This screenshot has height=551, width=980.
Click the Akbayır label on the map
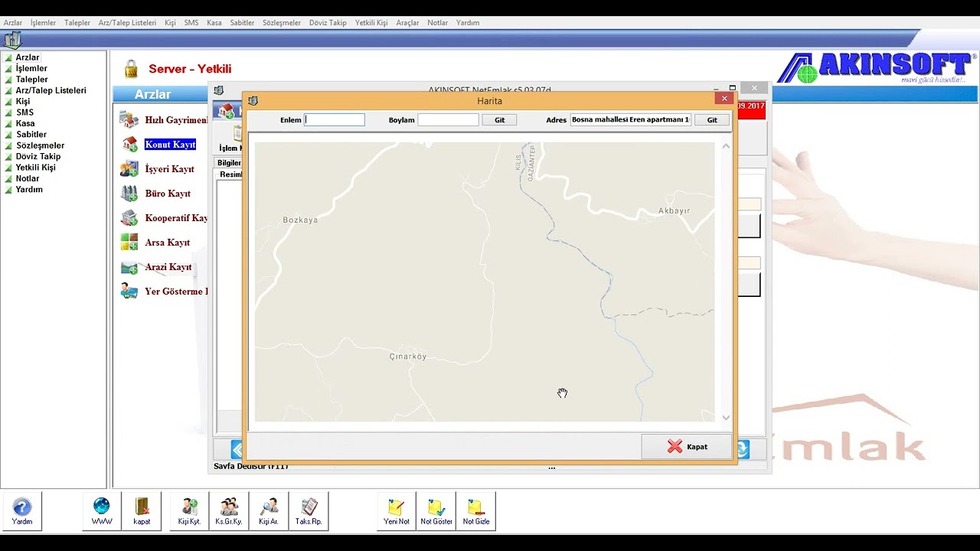point(675,210)
